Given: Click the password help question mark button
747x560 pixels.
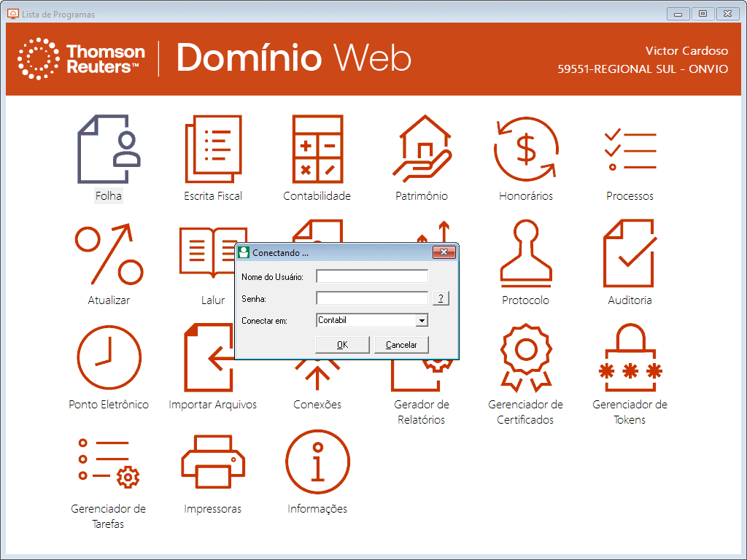Looking at the screenshot, I should 441,298.
